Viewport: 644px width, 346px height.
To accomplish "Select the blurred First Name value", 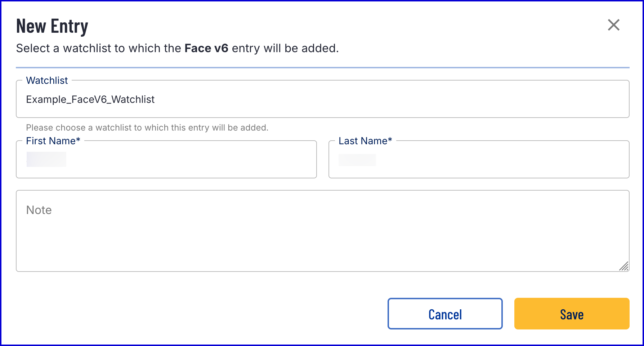I will point(46,159).
